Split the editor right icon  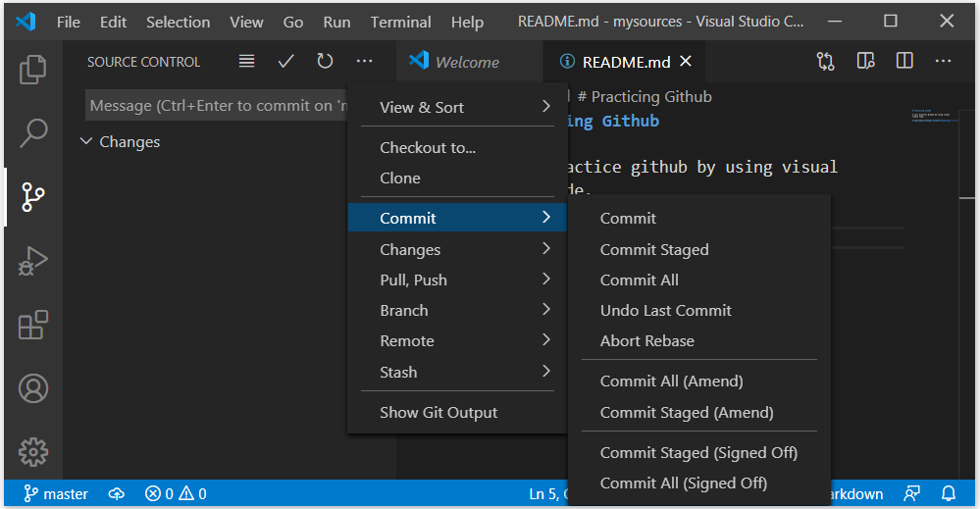coord(904,61)
